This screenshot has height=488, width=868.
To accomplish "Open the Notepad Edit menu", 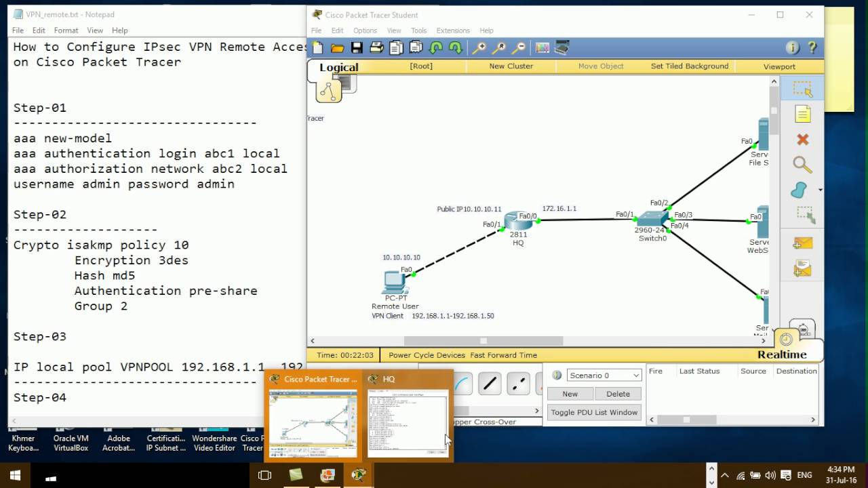I will click(x=39, y=30).
